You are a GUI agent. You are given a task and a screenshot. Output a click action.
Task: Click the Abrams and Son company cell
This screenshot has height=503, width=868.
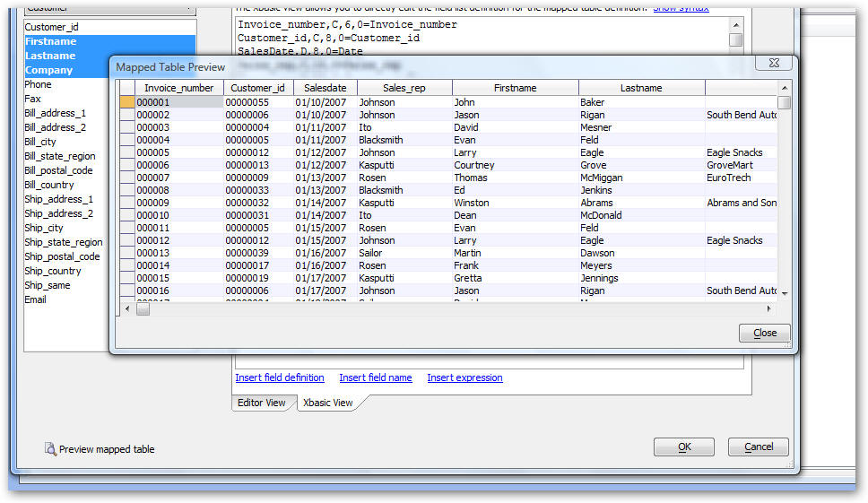click(742, 203)
